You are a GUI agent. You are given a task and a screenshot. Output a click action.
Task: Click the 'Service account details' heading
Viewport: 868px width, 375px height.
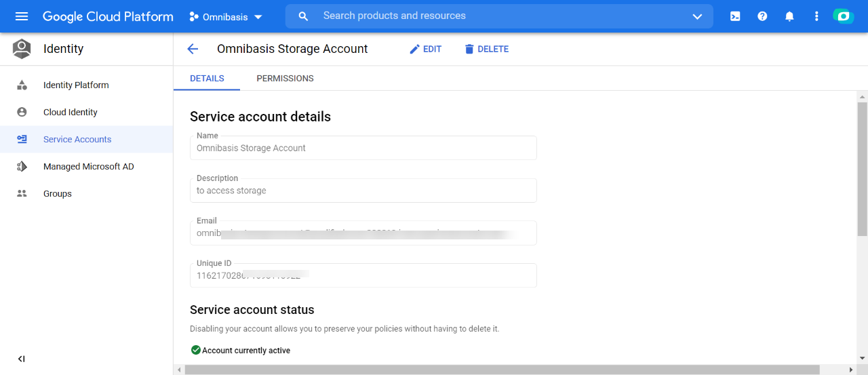[x=260, y=117]
